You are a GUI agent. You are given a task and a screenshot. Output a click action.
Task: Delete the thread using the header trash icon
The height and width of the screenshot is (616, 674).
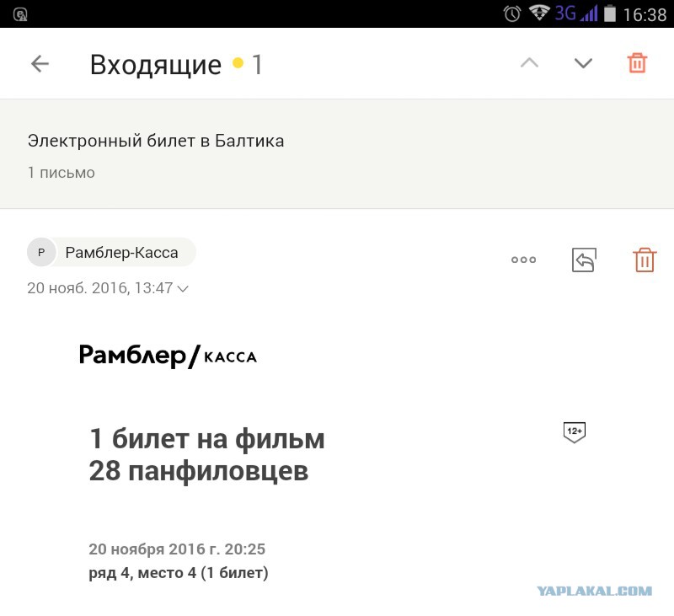pyautogui.click(x=637, y=62)
